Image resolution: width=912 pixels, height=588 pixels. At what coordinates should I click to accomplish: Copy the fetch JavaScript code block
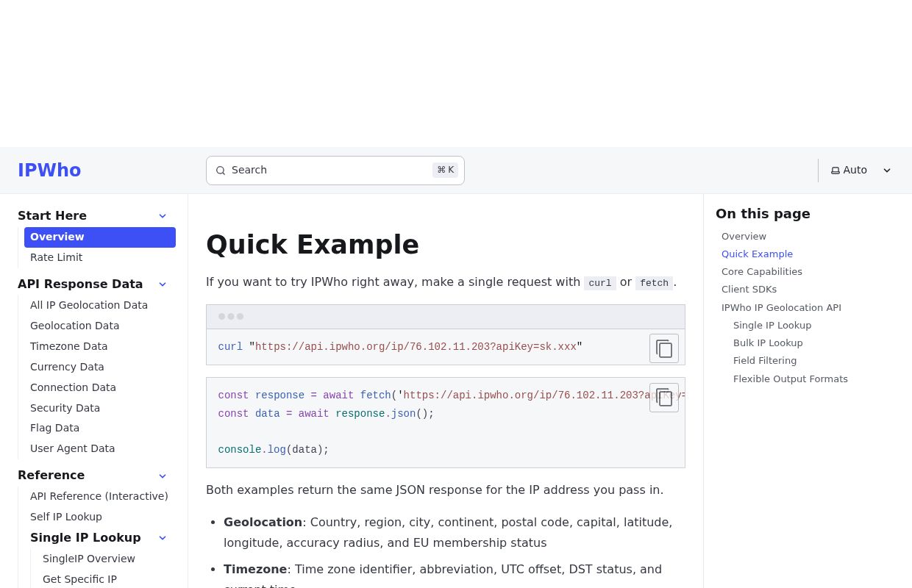(664, 398)
